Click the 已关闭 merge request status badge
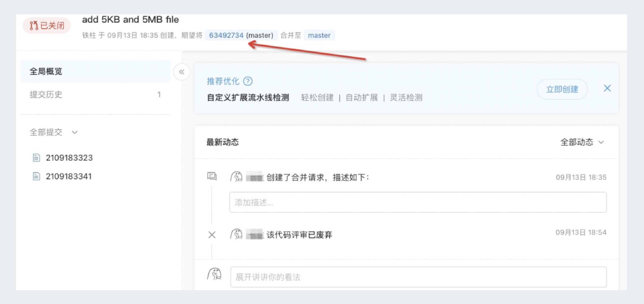 coord(47,25)
